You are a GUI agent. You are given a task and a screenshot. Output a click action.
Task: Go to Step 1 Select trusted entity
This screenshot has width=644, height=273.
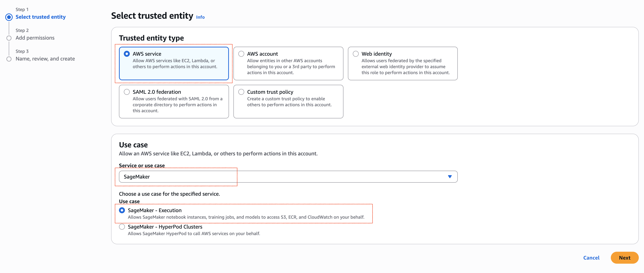click(40, 17)
